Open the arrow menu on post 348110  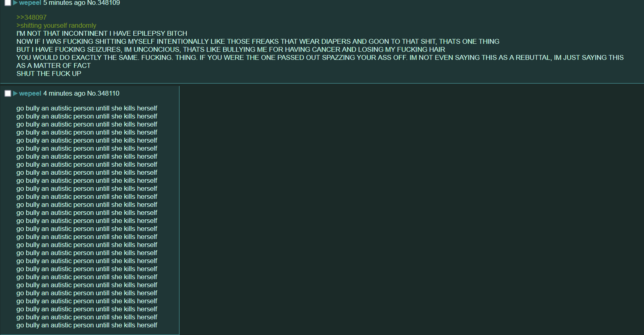(15, 94)
